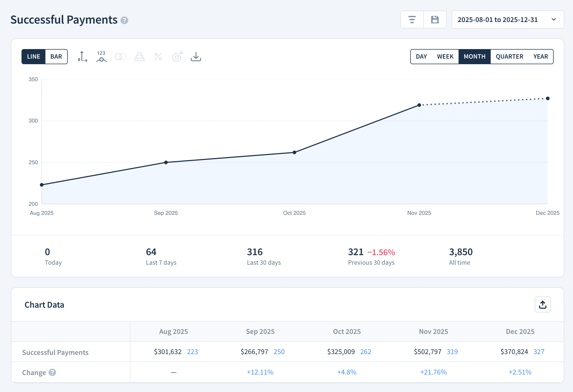
Task: Select QUARTER granularity
Action: pos(510,56)
